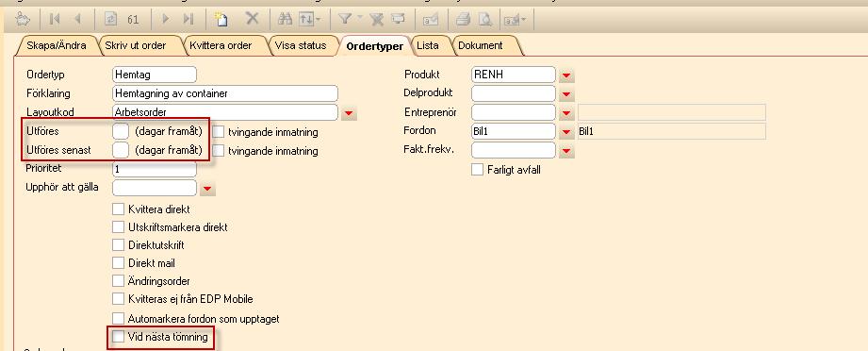
Task: Open the Lista tab
Action: coord(427,45)
